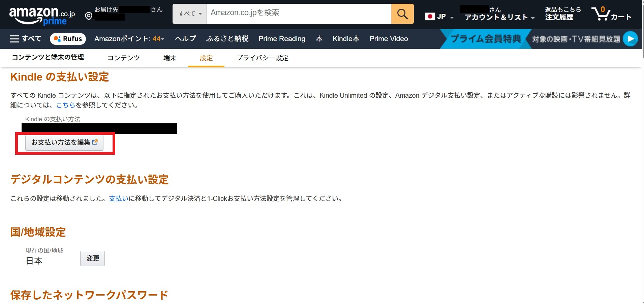
Task: Click the お支払い方法を編集 button
Action: 64,142
